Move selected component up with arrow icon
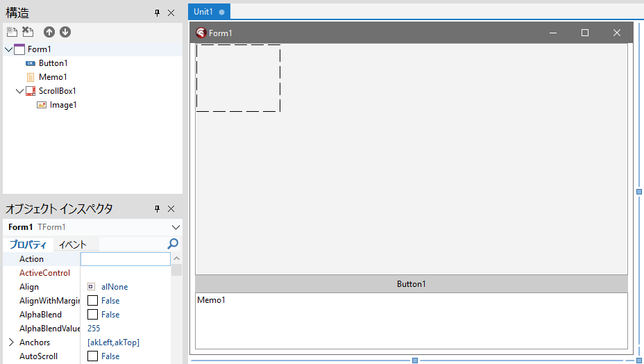This screenshot has height=364, width=644. point(49,32)
